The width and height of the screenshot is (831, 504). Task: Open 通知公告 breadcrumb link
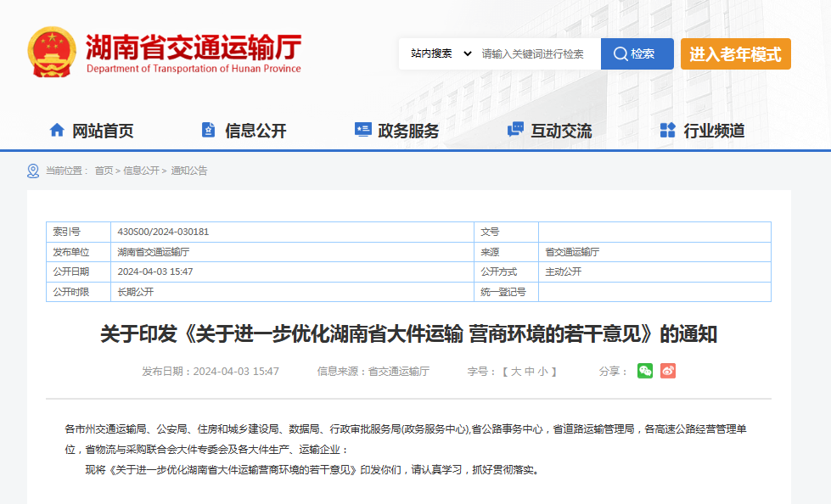tap(189, 171)
